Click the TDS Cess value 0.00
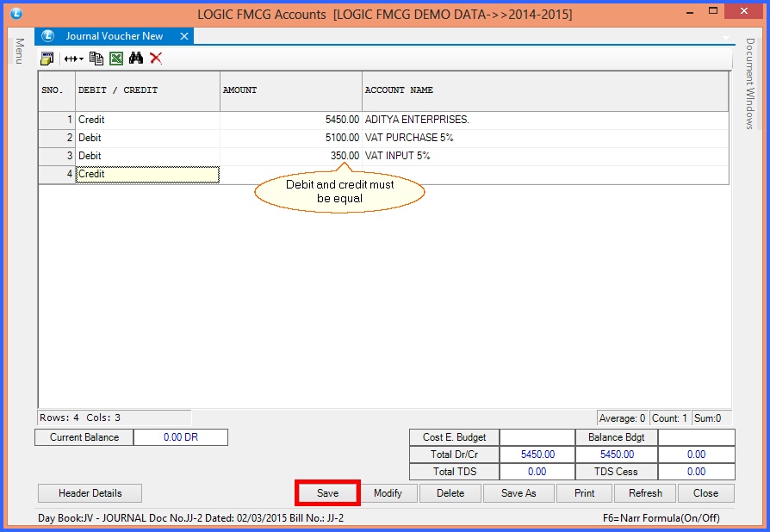Viewport: 770px width, 532px height. [x=696, y=472]
